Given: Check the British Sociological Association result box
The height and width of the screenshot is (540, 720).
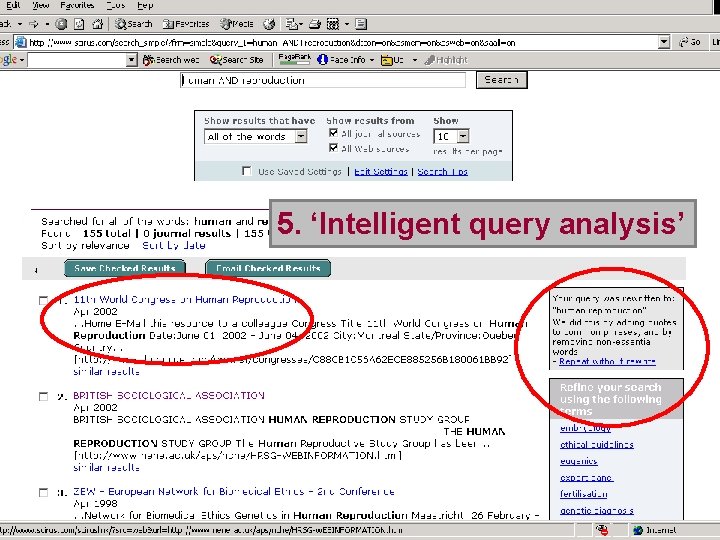Looking at the screenshot, I should [x=43, y=396].
